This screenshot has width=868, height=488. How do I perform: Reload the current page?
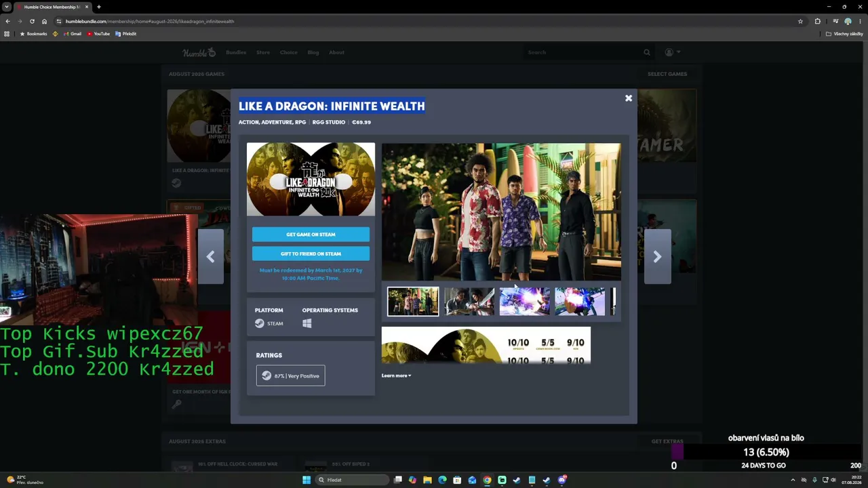(x=32, y=21)
